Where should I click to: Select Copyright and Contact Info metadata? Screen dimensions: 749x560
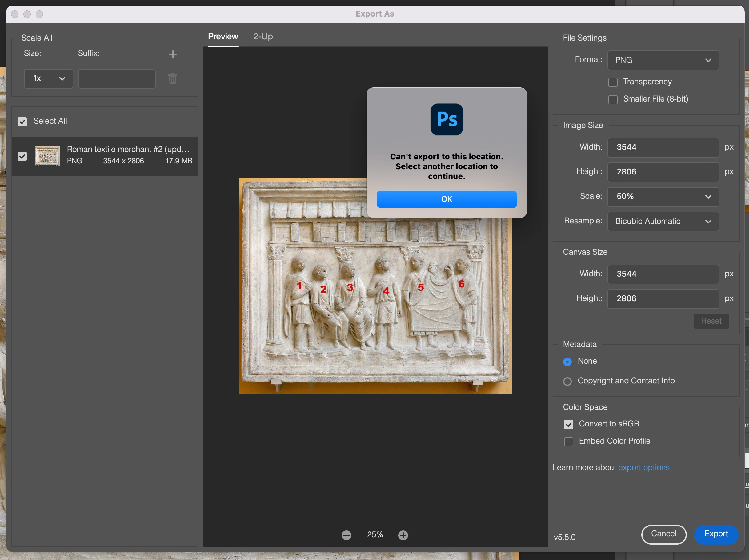point(567,382)
